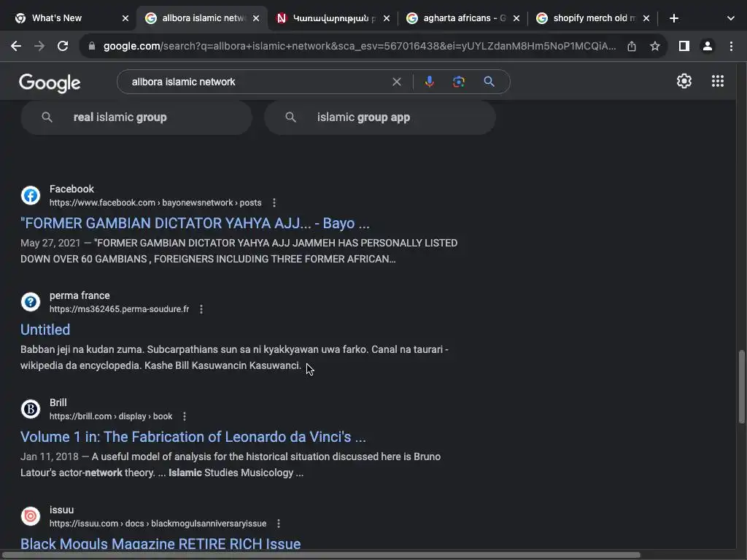Open perma france result's more options

201,309
